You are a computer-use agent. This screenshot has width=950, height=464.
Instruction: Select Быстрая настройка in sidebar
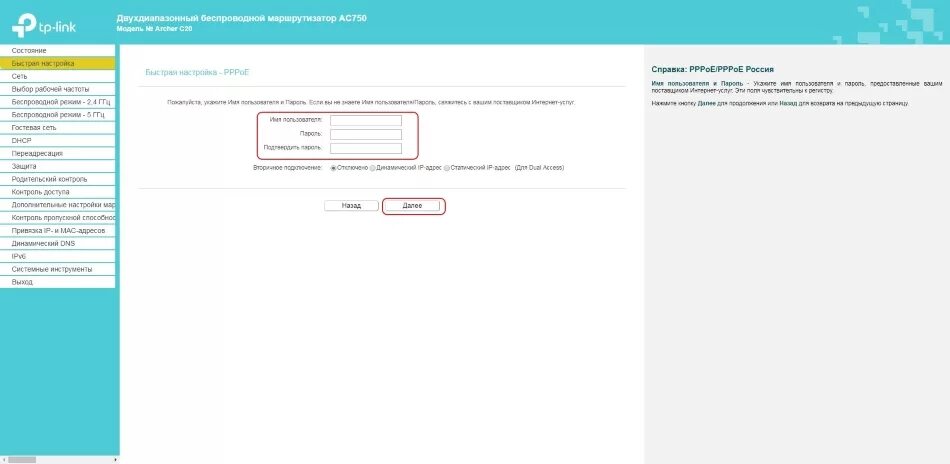click(x=58, y=64)
